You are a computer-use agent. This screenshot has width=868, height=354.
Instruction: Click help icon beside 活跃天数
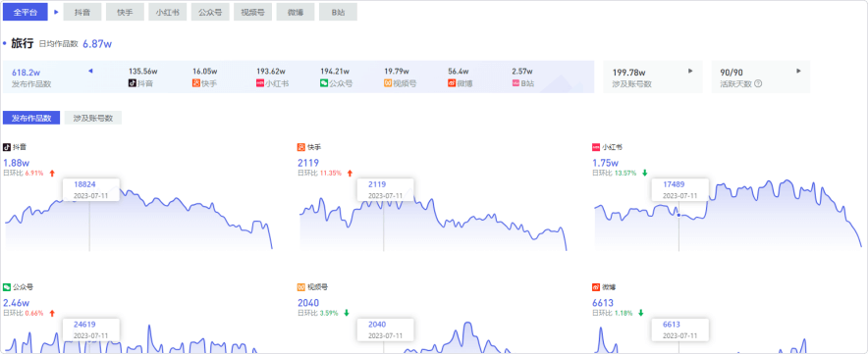click(758, 83)
